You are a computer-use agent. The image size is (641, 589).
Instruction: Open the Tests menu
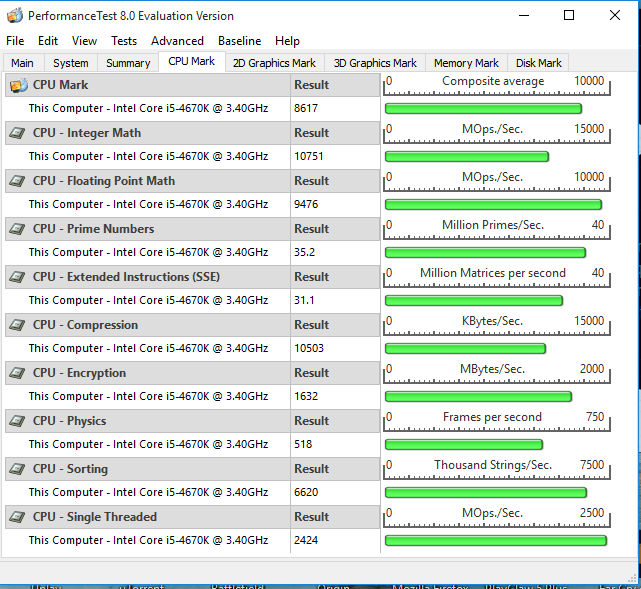[124, 41]
